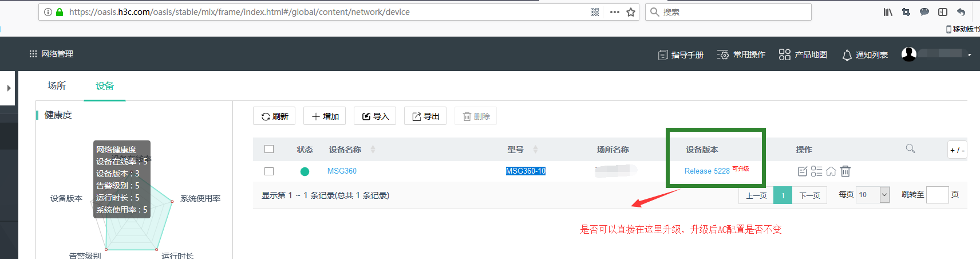Screen dimensions: 980x259
Task: Click the 设备版本 column header
Action: pyautogui.click(x=702, y=150)
